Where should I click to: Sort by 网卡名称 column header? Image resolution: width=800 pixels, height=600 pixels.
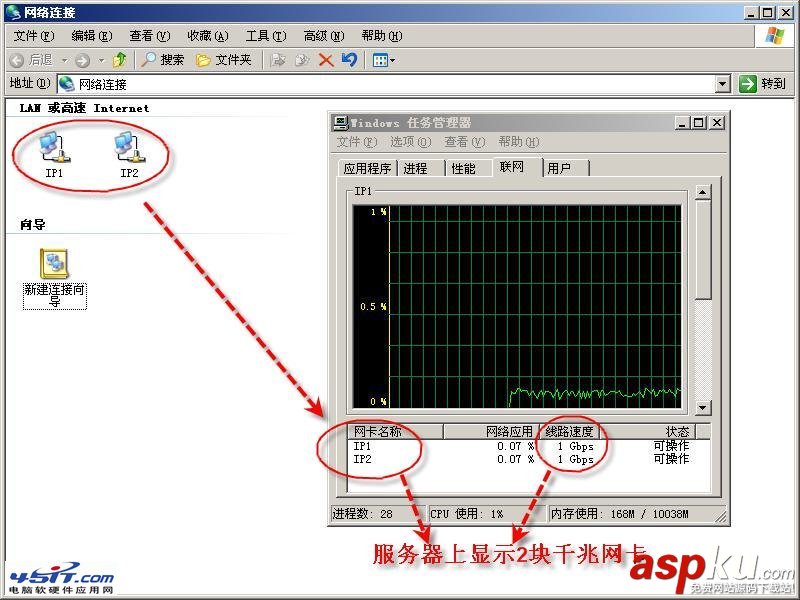click(x=395, y=432)
